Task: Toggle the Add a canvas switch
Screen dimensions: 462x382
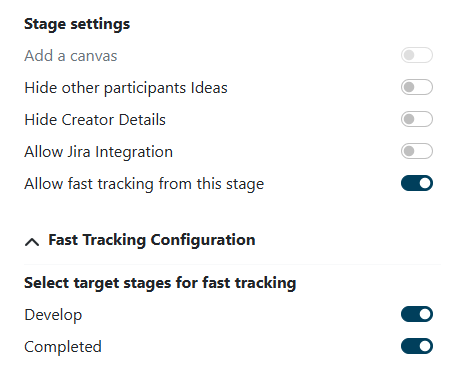Action: pos(417,55)
